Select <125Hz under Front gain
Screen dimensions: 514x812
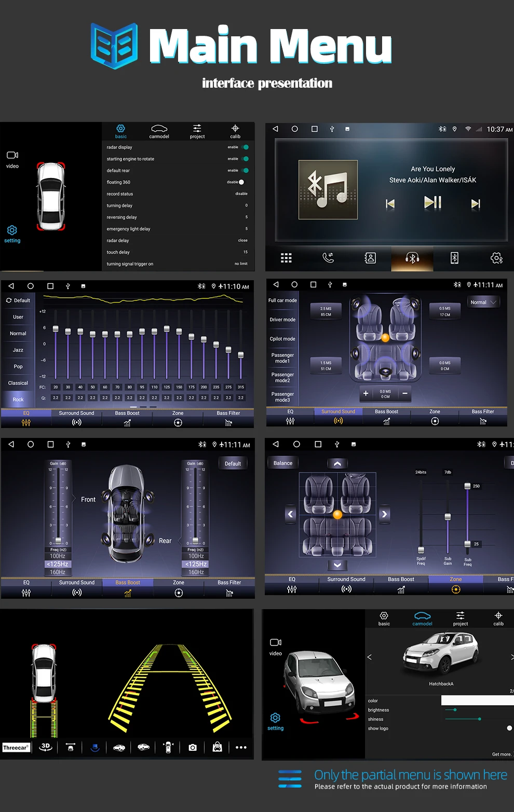click(58, 564)
